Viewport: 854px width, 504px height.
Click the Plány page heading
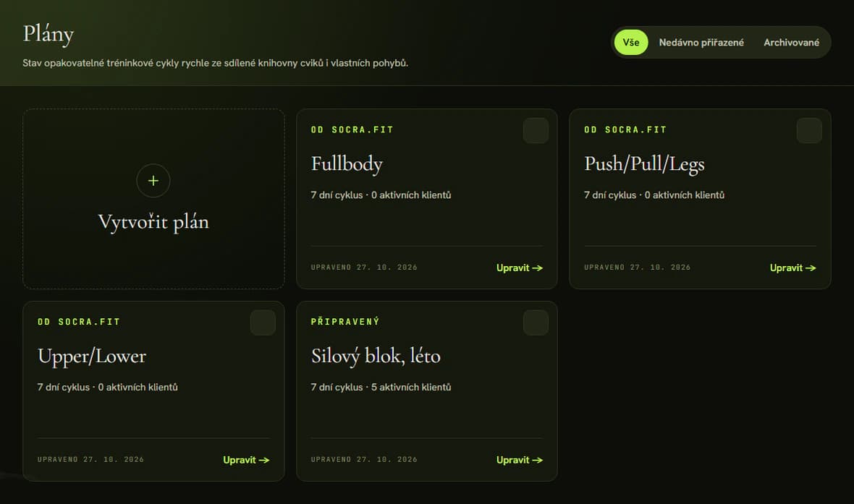click(x=48, y=34)
